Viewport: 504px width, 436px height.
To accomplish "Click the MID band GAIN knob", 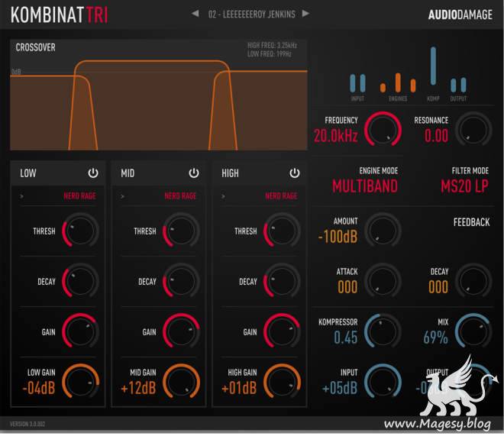I will tap(181, 331).
